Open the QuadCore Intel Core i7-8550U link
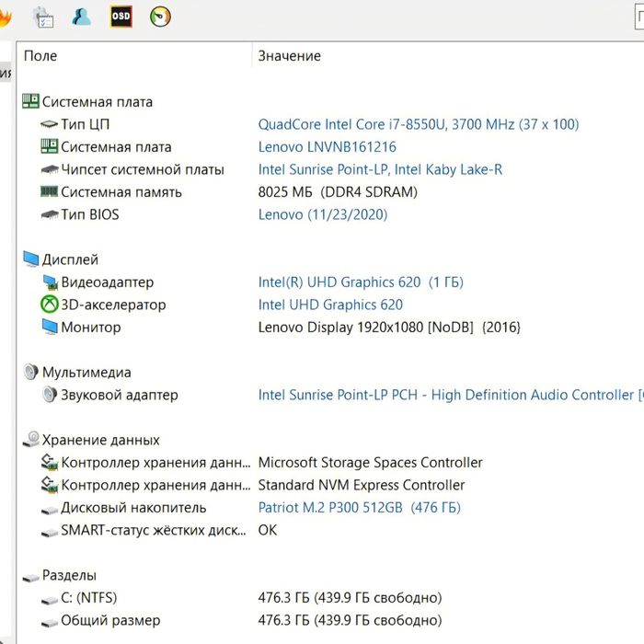Image resolution: width=644 pixels, height=644 pixels. coord(419,124)
